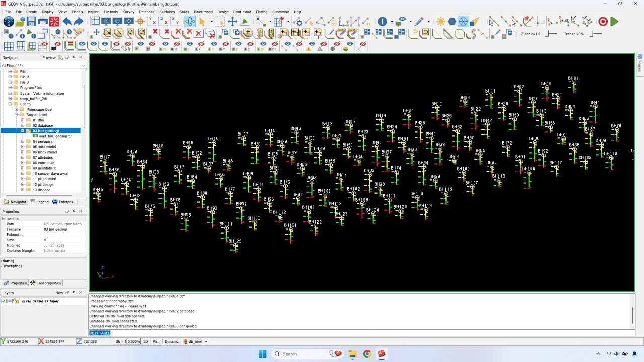Click the red Reset graphics star icon
The image size is (644, 362).
point(54,22)
